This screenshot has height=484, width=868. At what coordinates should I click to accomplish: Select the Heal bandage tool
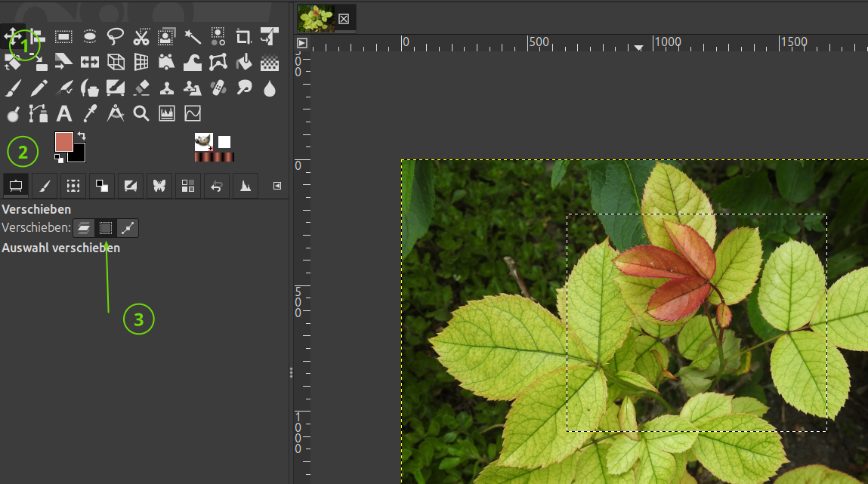[x=218, y=88]
